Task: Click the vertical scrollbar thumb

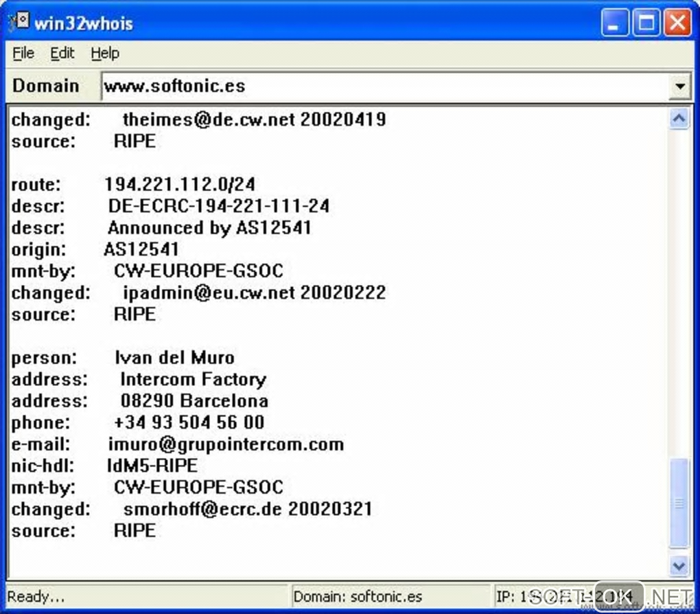Action: click(x=679, y=503)
